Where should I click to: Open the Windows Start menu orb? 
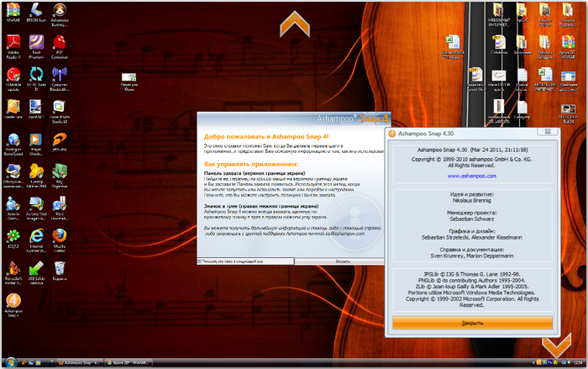pyautogui.click(x=10, y=362)
